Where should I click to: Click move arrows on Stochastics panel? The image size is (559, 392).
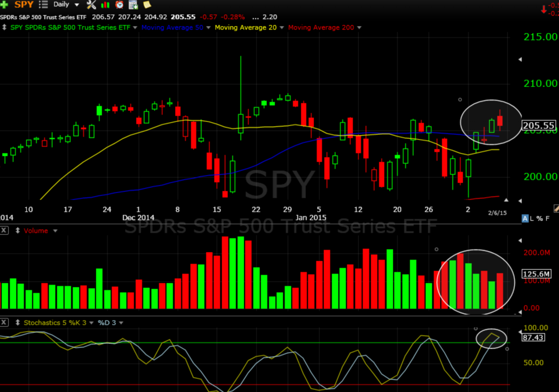click(x=17, y=323)
